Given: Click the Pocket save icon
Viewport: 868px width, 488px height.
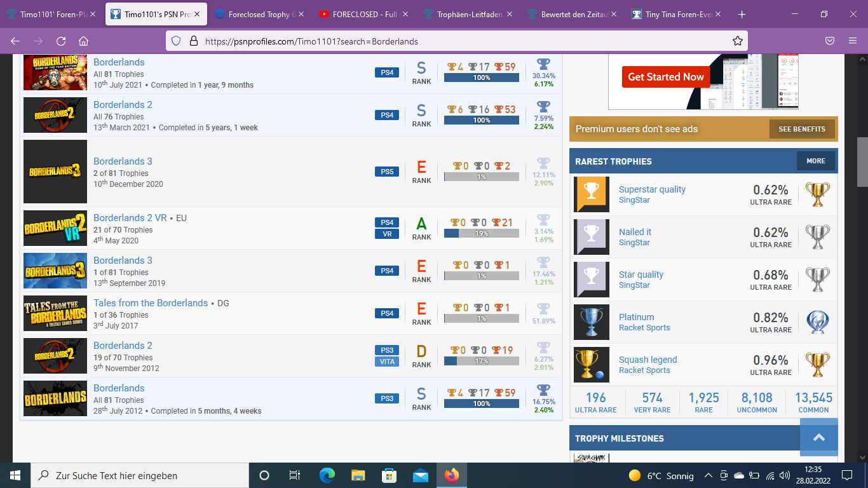Looking at the screenshot, I should coord(830,41).
